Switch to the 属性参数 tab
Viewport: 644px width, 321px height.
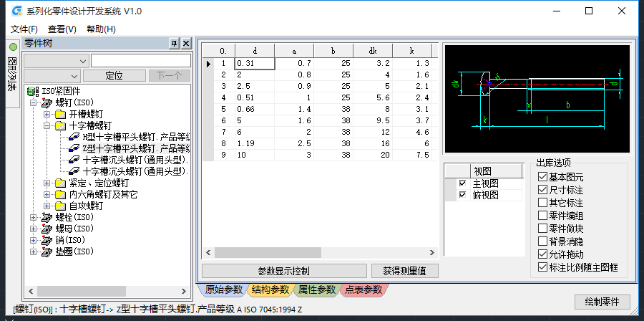coord(317,289)
